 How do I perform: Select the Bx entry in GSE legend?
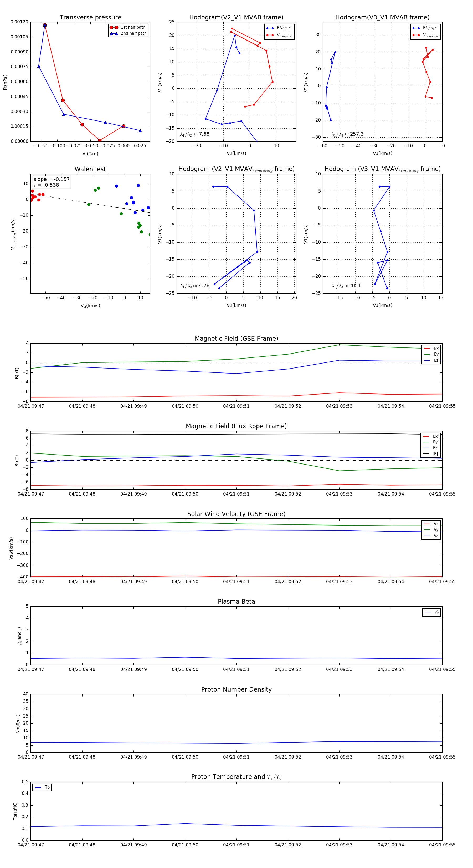[431, 349]
